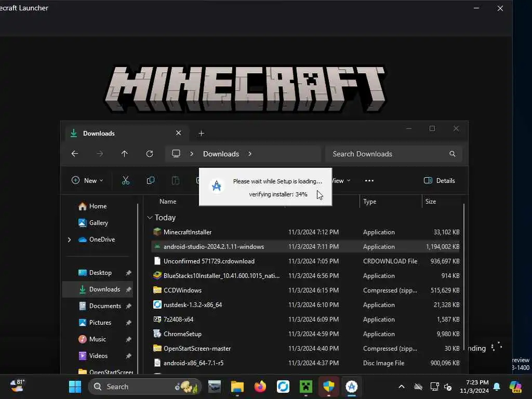Click the taskbar Search box
This screenshot has height=399, width=532.
145,387
